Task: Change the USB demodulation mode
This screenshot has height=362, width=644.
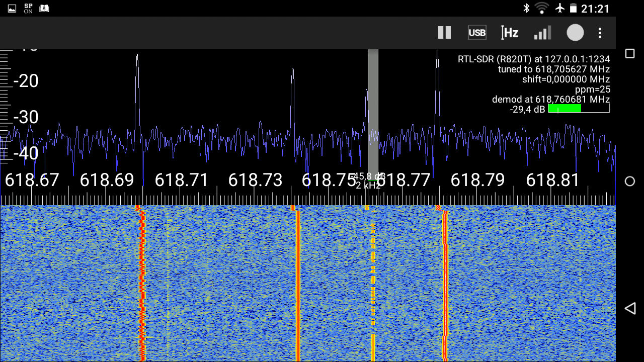Action: click(x=477, y=33)
